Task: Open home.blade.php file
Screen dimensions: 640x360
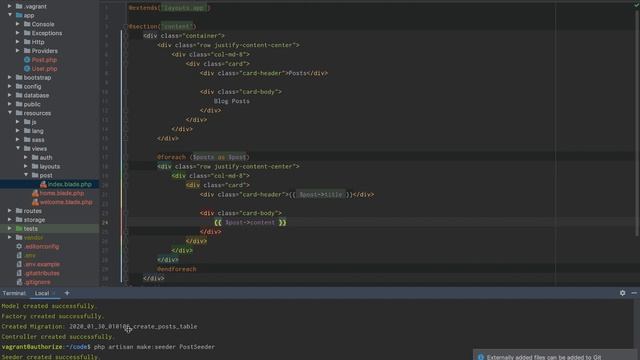Action: pyautogui.click(x=62, y=193)
